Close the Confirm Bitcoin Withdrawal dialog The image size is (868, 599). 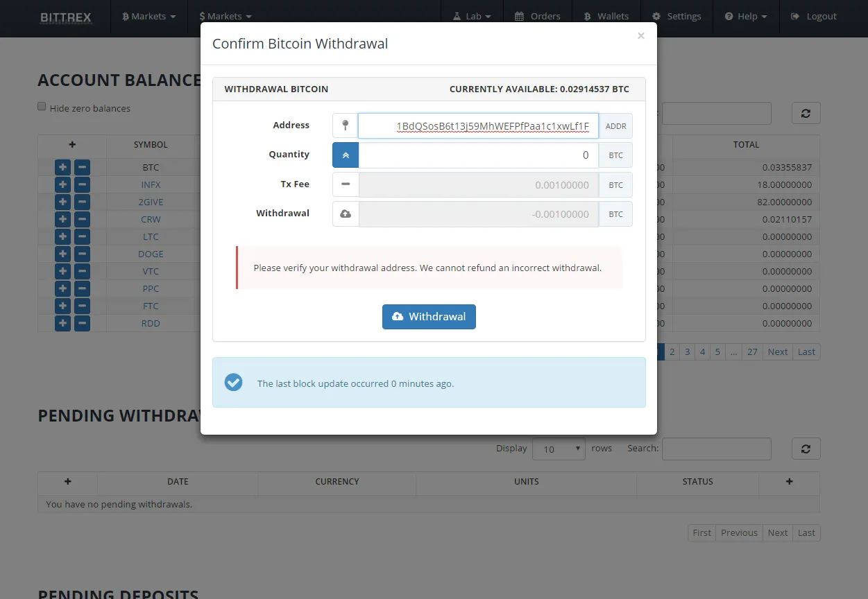coord(641,36)
